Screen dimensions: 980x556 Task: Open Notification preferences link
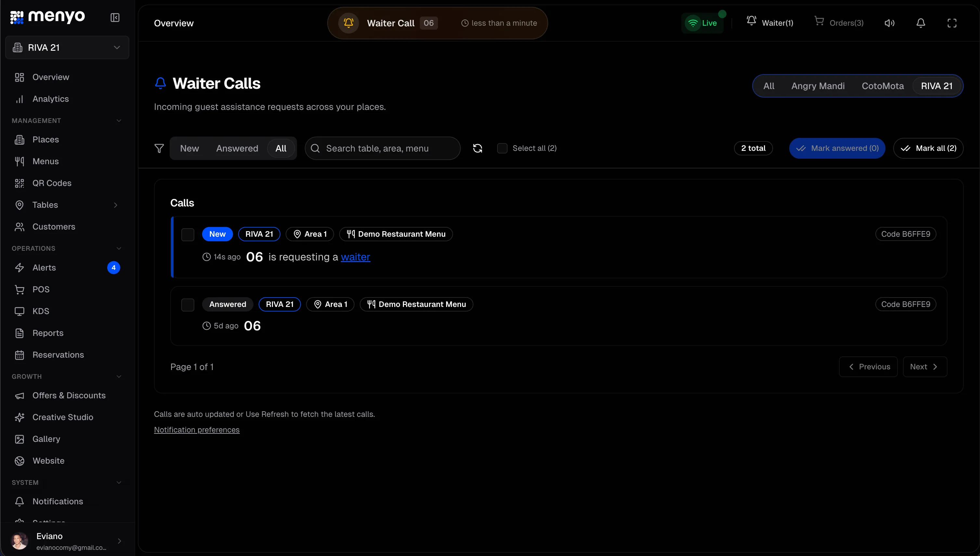coord(197,430)
